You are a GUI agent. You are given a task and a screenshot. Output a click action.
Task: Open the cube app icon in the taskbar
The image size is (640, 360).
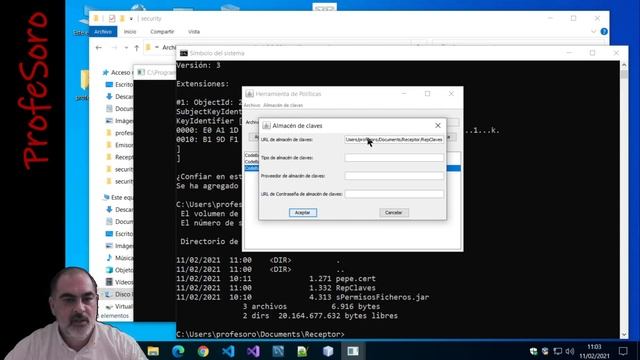click(x=328, y=351)
